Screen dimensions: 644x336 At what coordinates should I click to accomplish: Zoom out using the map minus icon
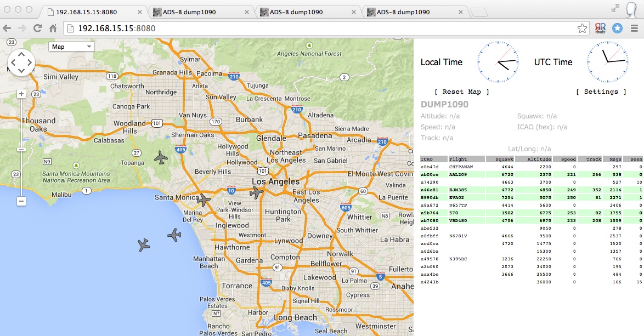(x=21, y=201)
